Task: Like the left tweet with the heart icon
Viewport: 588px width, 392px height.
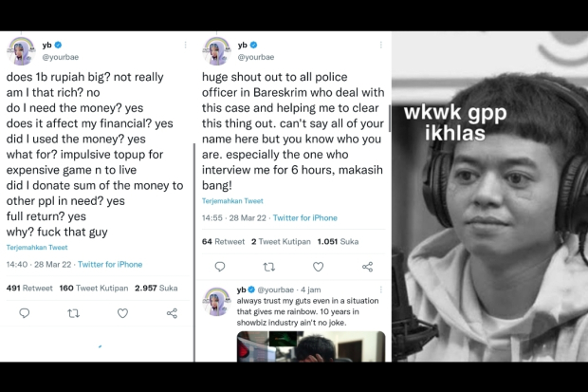Action: click(122, 312)
